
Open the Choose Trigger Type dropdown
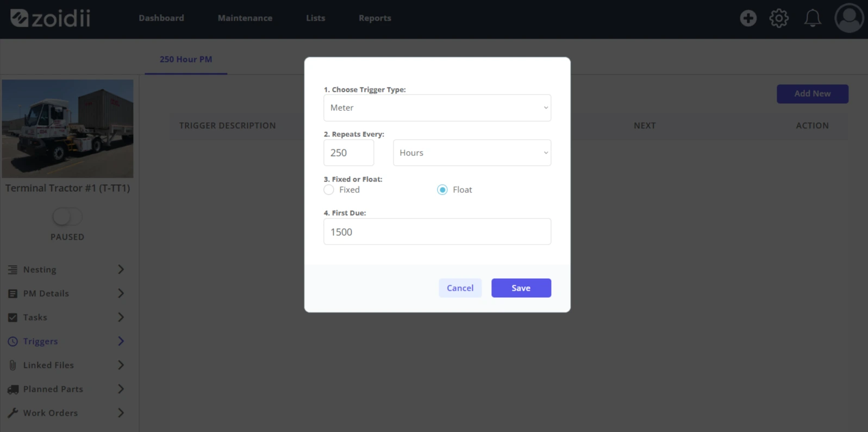pyautogui.click(x=437, y=108)
